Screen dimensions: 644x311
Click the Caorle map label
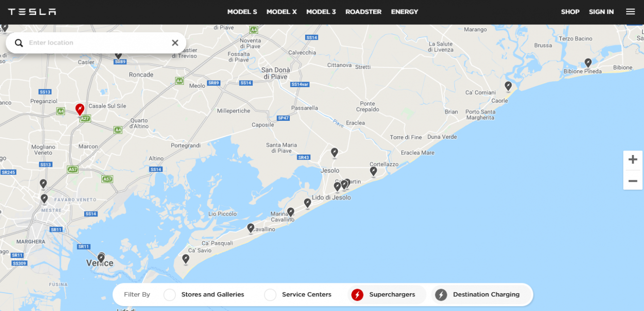pyautogui.click(x=499, y=101)
